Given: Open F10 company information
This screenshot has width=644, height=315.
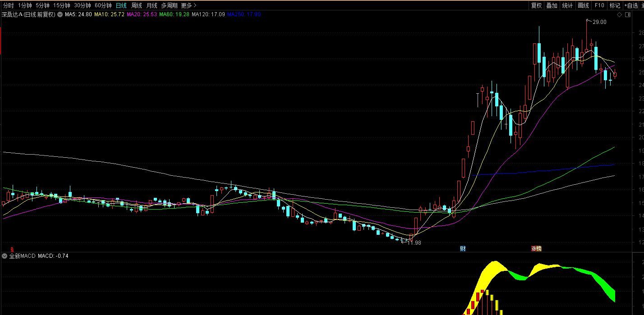Looking at the screenshot, I should tap(599, 5).
